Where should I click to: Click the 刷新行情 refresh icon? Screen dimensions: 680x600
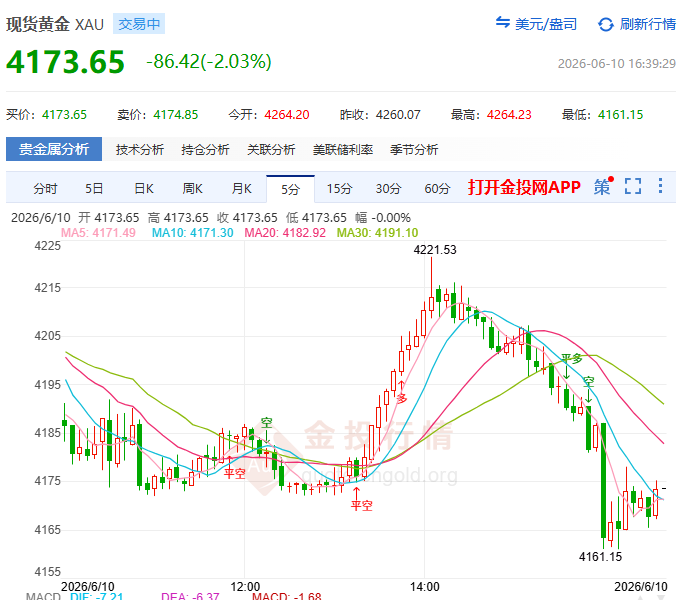[605, 24]
